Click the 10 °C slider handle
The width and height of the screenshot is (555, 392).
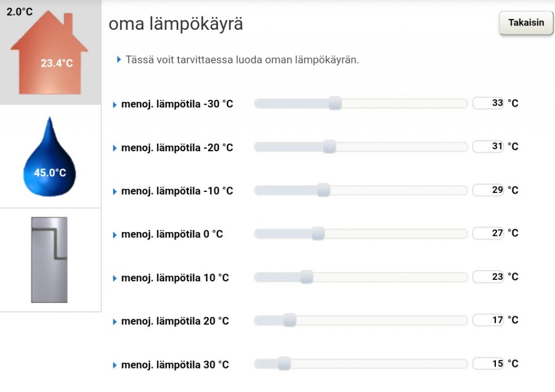point(306,277)
